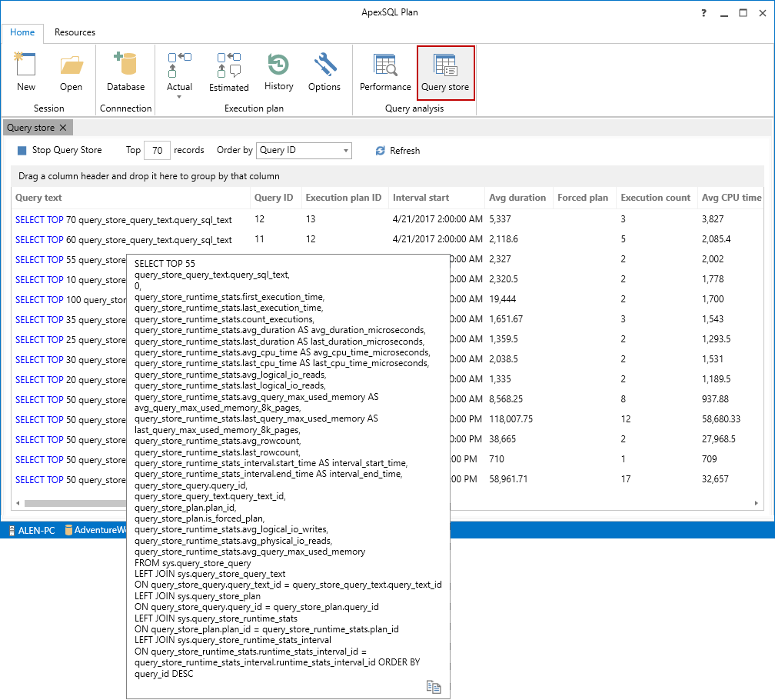Switch to the Home ribbon tab
The height and width of the screenshot is (700, 775).
pyautogui.click(x=22, y=32)
